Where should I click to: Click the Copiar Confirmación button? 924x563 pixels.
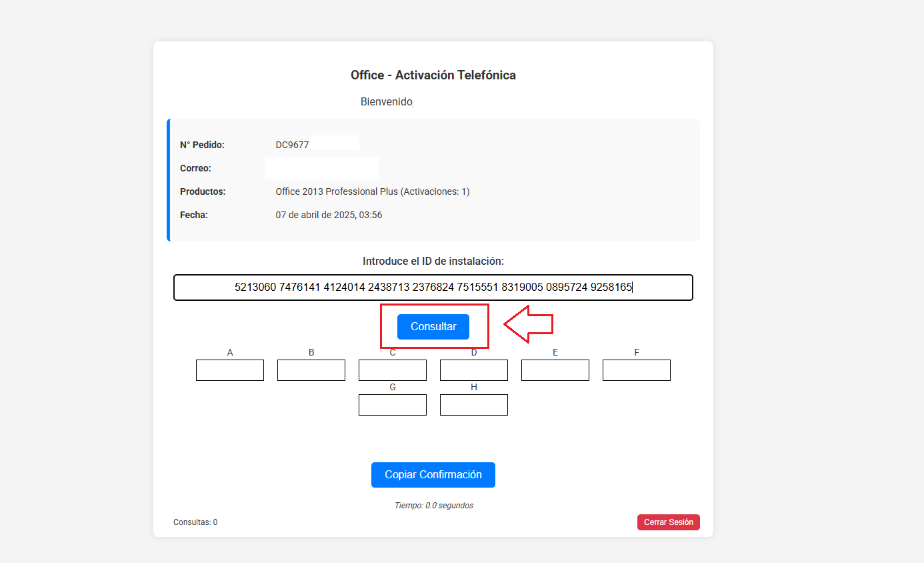(x=433, y=475)
